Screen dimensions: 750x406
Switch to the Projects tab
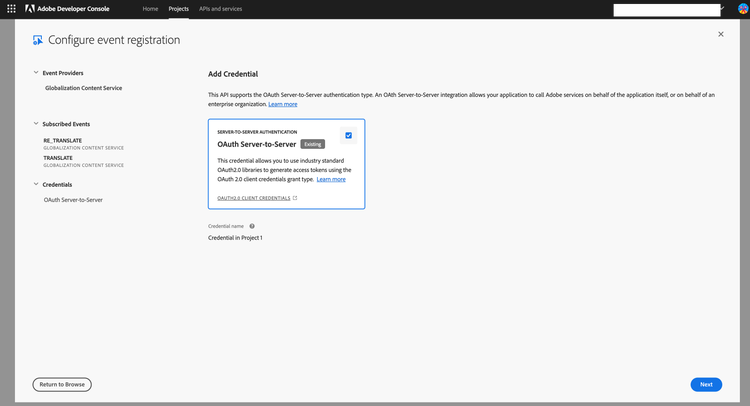click(178, 9)
